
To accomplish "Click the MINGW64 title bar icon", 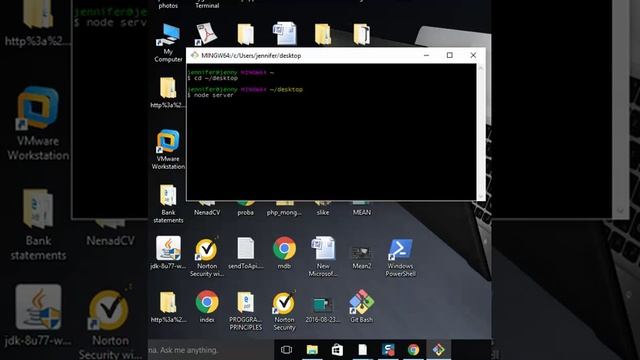I will tap(195, 55).
